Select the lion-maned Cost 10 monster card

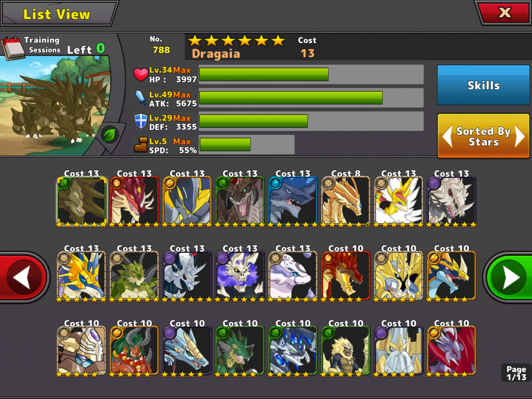click(345, 350)
